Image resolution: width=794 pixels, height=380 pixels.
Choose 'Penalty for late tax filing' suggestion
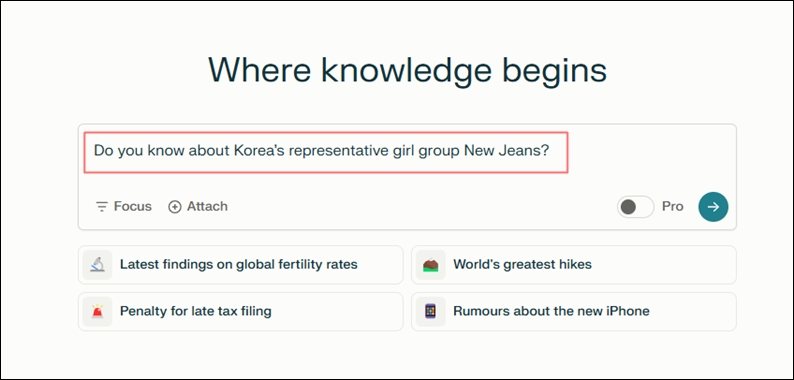click(x=241, y=311)
